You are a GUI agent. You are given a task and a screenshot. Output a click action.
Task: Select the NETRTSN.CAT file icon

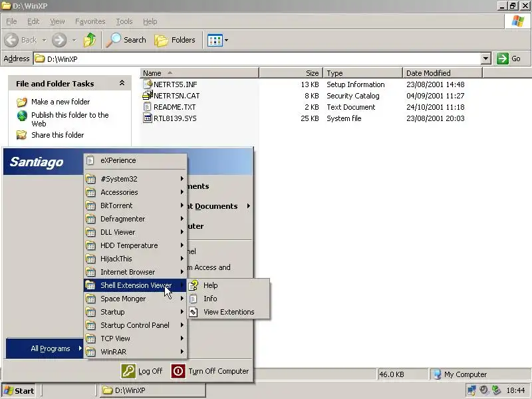[x=148, y=95]
